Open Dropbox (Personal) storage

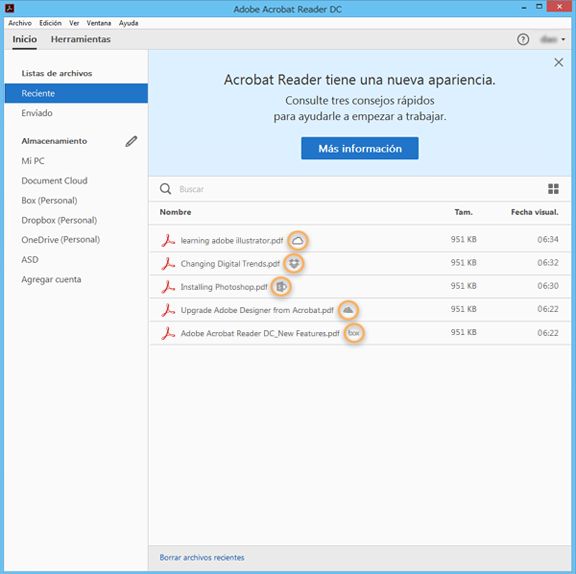59,220
